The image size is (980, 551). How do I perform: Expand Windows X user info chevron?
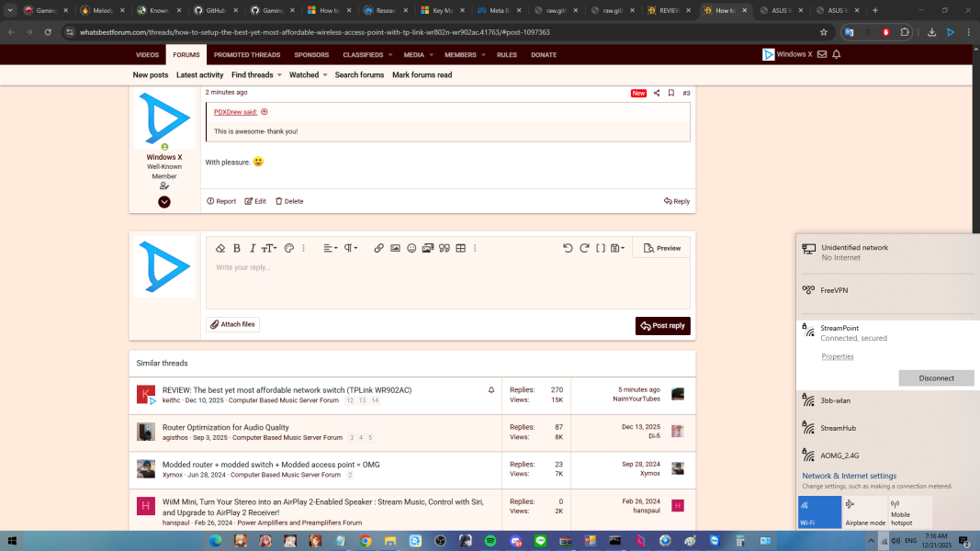[x=164, y=202]
